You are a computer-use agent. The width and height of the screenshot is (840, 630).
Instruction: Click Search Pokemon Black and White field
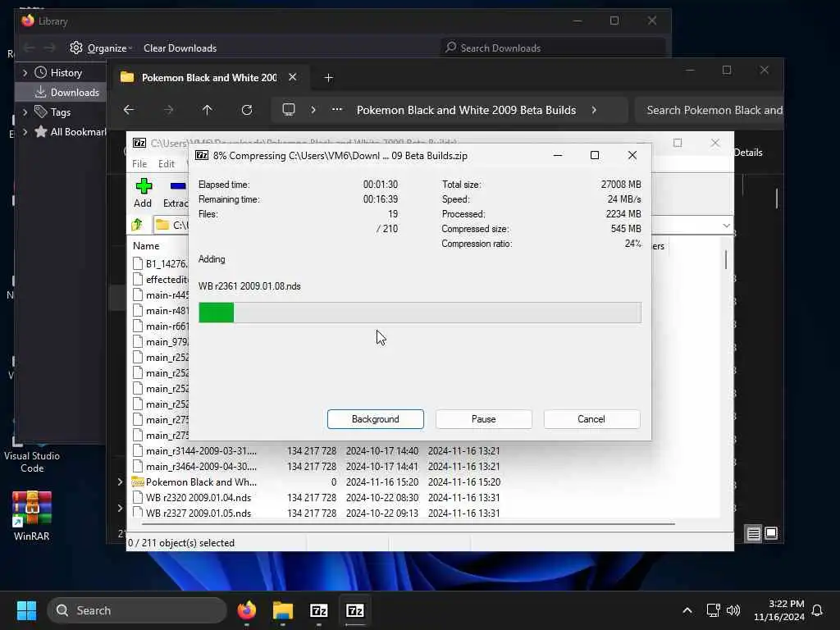[710, 110]
